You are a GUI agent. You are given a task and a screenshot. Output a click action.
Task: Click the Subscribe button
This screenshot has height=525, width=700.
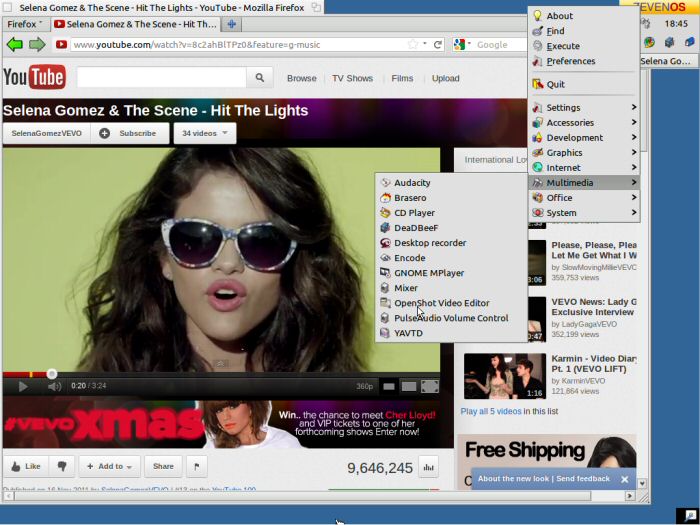(x=129, y=133)
